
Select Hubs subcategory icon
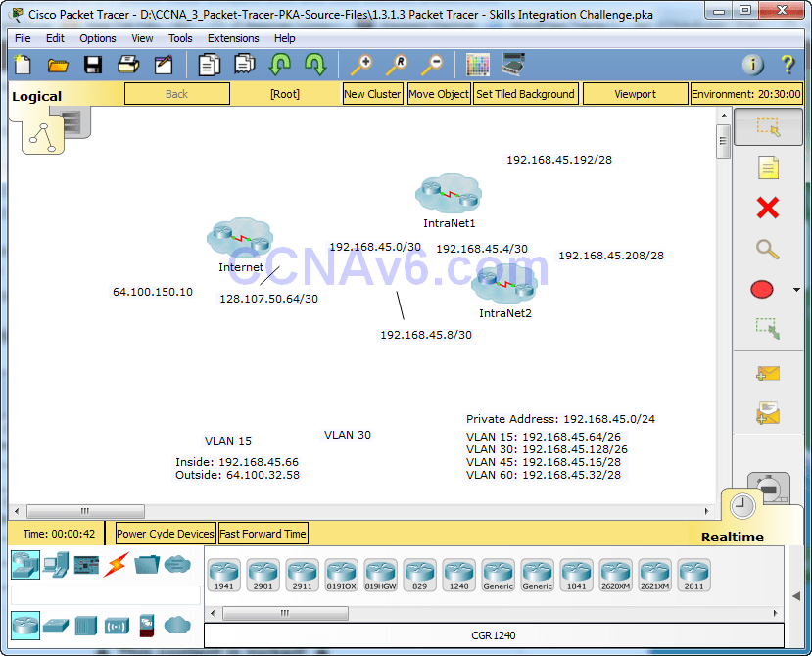(x=86, y=626)
